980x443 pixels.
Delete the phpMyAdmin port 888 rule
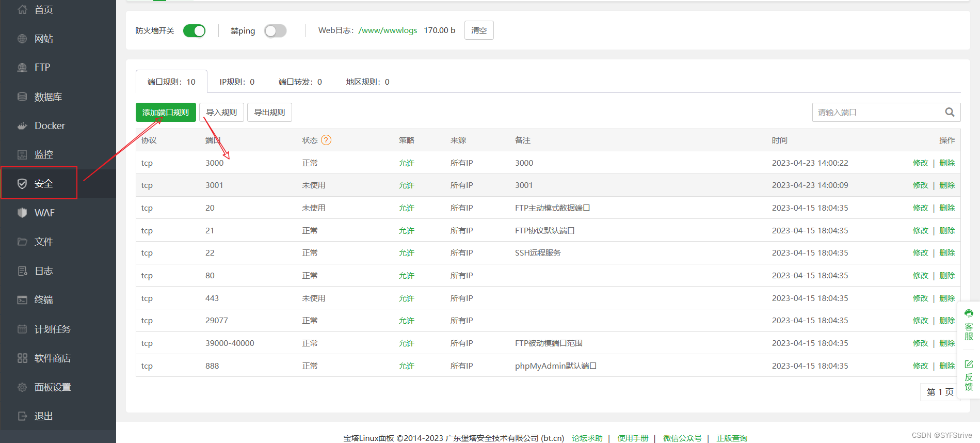[947, 366]
